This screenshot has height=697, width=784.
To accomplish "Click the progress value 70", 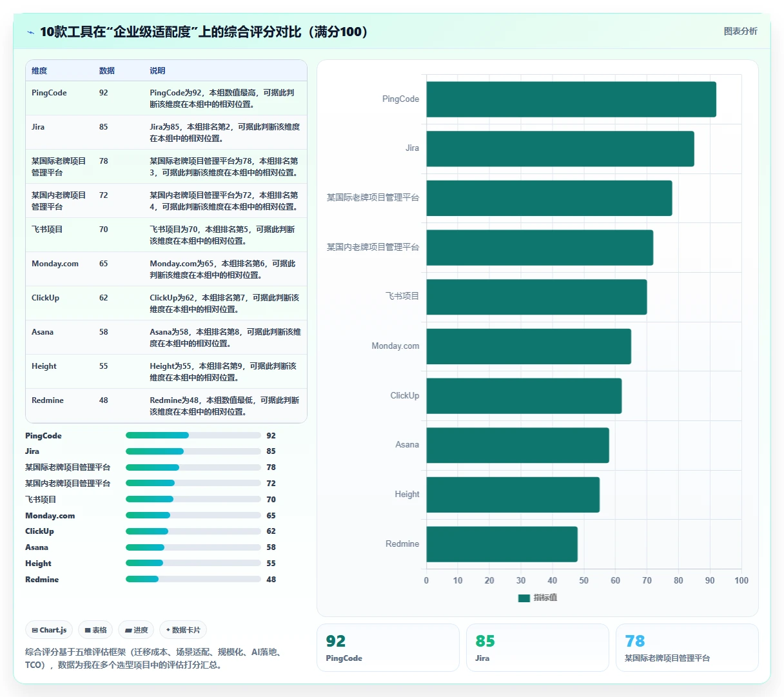I will coord(271,500).
